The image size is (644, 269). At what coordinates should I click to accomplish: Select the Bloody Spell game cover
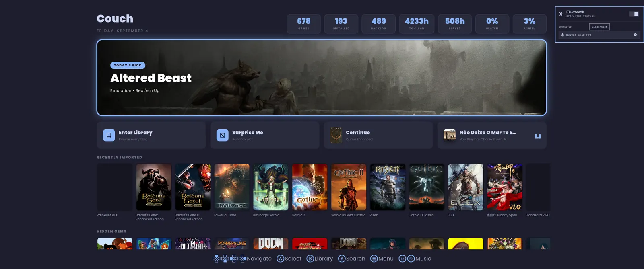(505, 187)
